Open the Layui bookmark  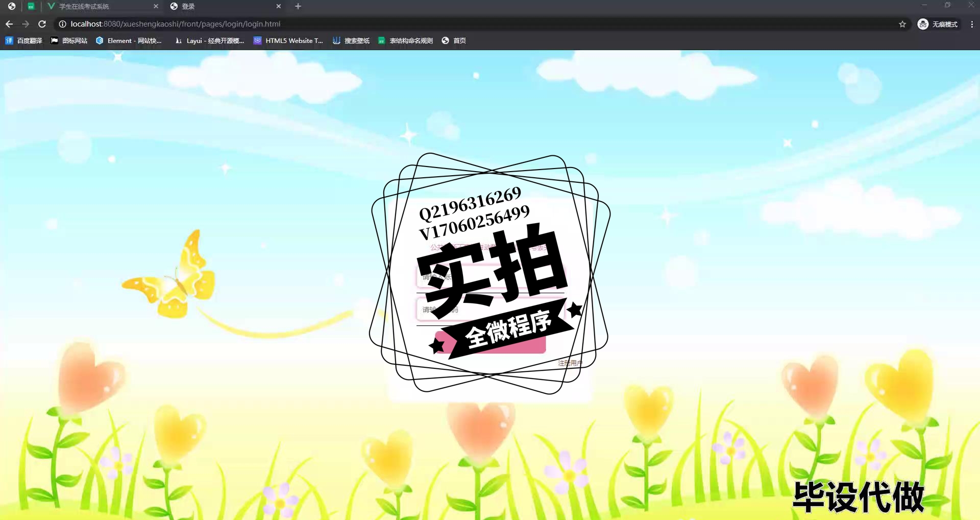tap(210, 40)
